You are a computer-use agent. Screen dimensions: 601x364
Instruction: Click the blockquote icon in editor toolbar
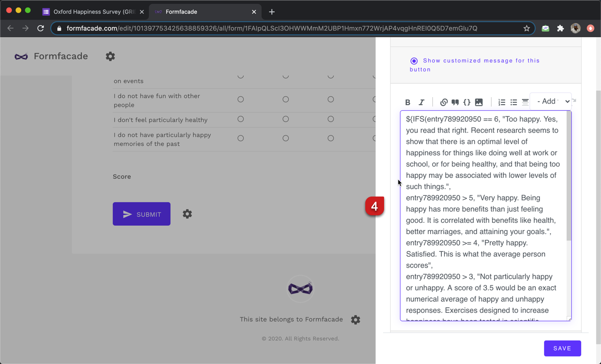455,102
